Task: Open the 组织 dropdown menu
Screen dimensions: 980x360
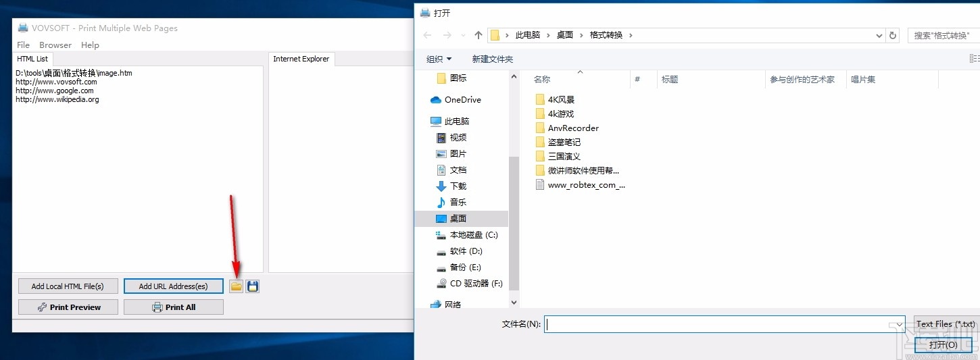Action: click(x=439, y=59)
